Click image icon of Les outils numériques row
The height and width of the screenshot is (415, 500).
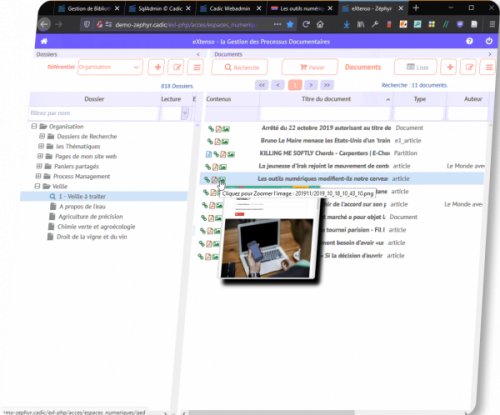[222, 180]
